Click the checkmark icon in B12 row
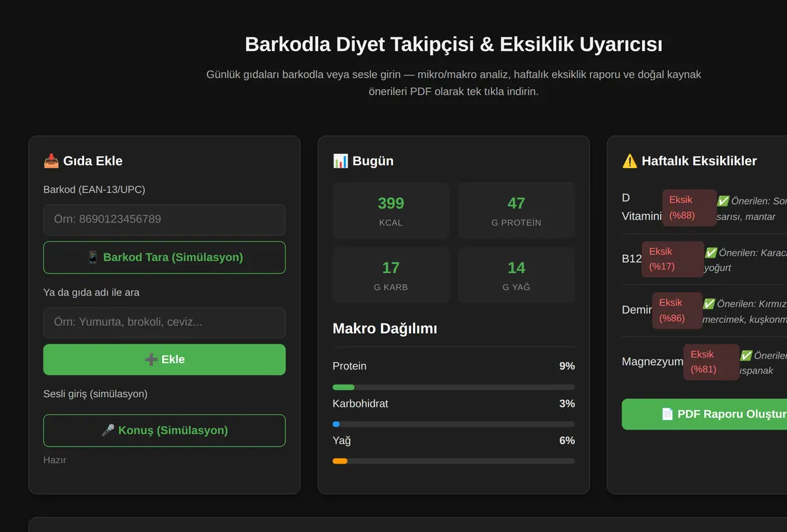This screenshot has width=787, height=532. [x=711, y=252]
